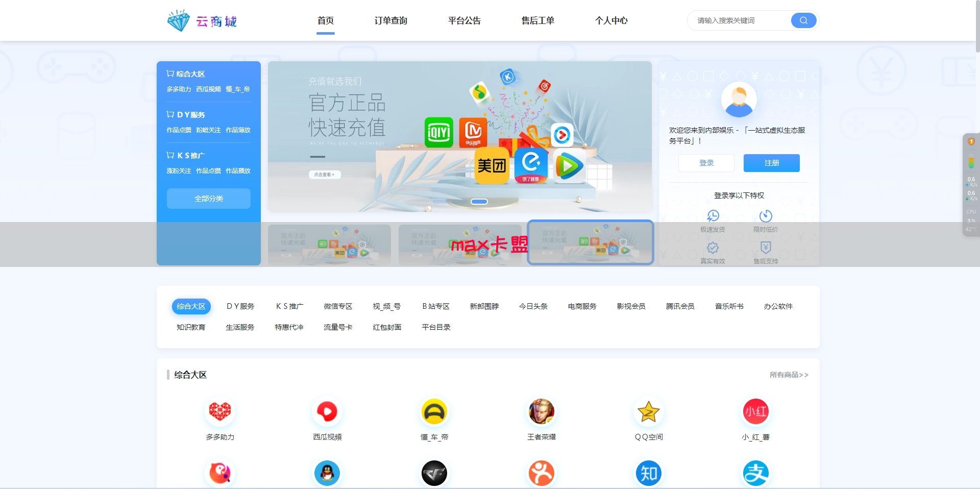980x489 pixels.
Task: Click the 极速发货 privilege icon
Action: click(x=713, y=216)
